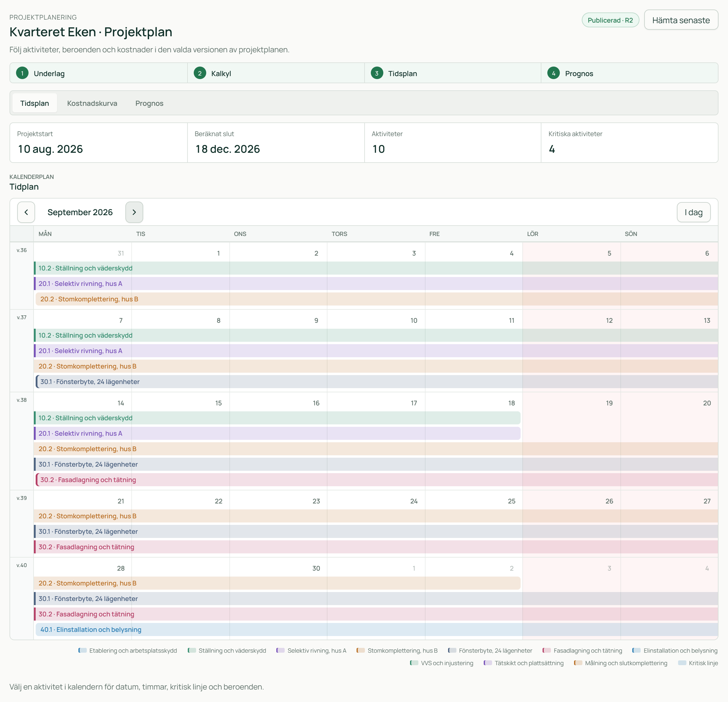Click the September 2026 month title
Viewport: 728px width, 702px height.
(80, 212)
